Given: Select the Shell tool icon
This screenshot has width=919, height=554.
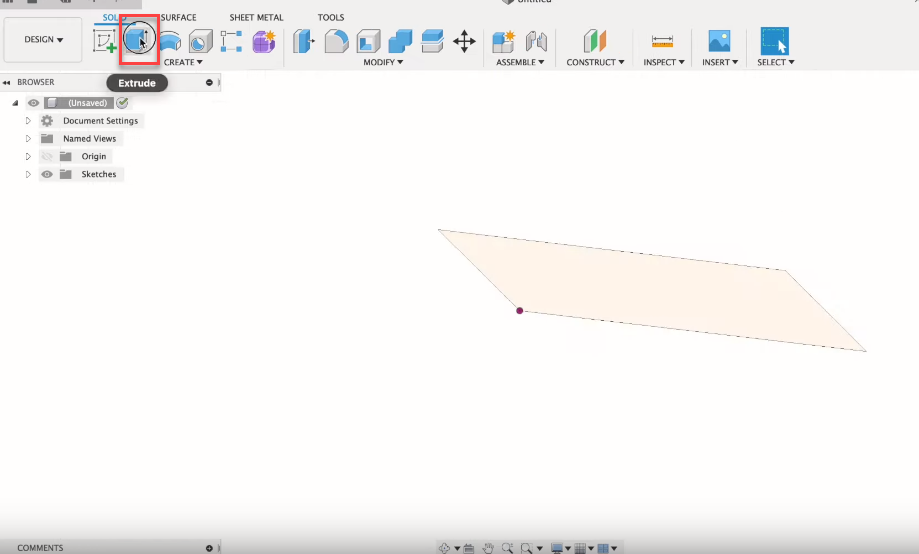Looking at the screenshot, I should 369,41.
